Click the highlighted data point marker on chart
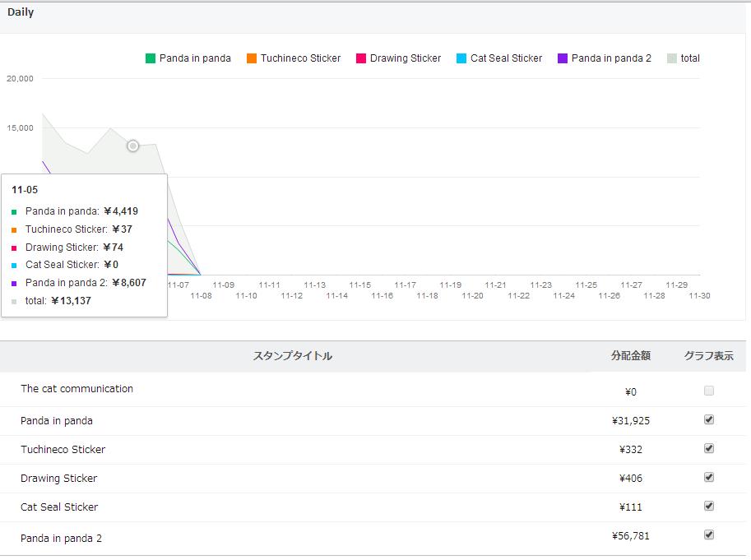The height and width of the screenshot is (560, 751). (133, 146)
